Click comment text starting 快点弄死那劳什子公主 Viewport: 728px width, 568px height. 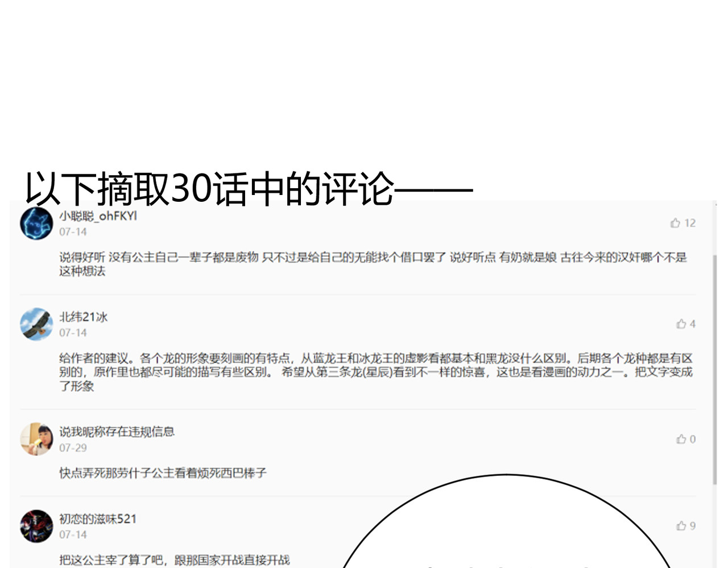point(163,473)
